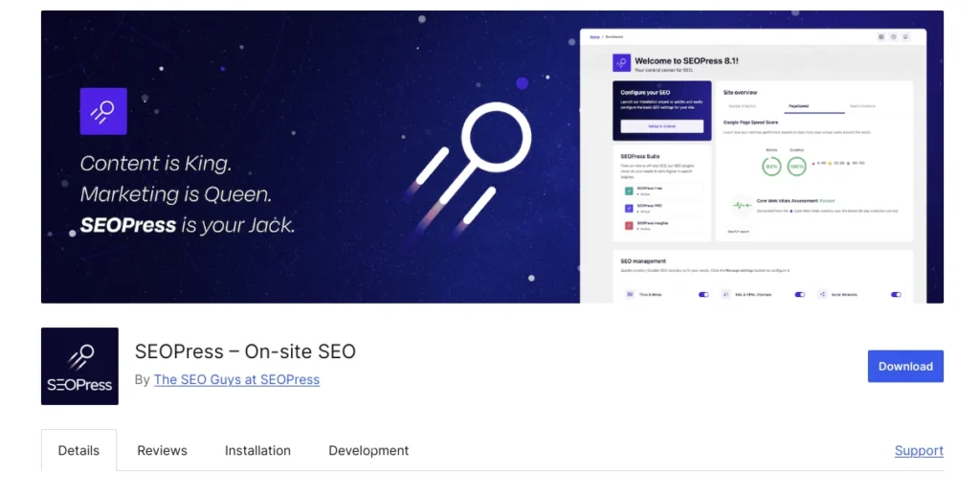Toggle the XML & HTML Sitemaps switch
The width and height of the screenshot is (980, 497).
click(x=800, y=295)
